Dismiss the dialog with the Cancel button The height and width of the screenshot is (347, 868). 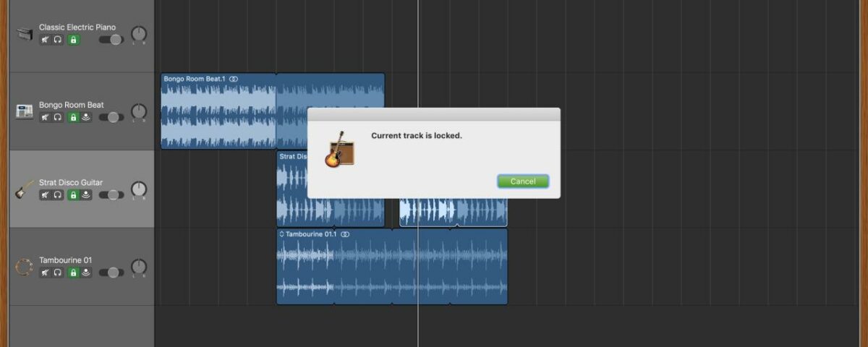523,181
